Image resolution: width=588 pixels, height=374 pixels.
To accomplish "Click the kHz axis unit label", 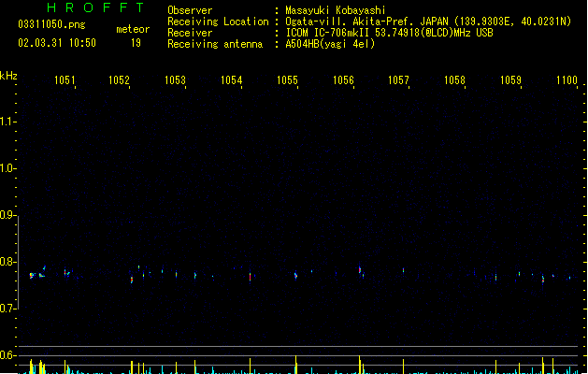I will [x=8, y=76].
